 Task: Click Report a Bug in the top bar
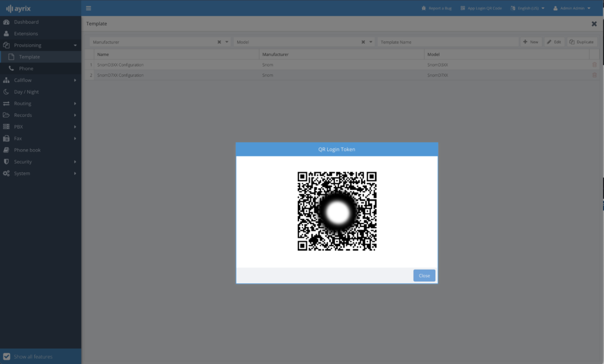coord(436,8)
